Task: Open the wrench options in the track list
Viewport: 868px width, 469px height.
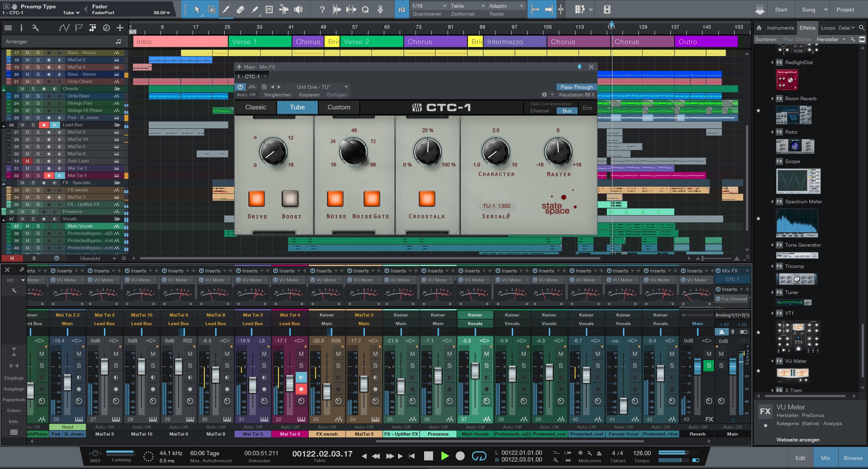Action: [35, 28]
